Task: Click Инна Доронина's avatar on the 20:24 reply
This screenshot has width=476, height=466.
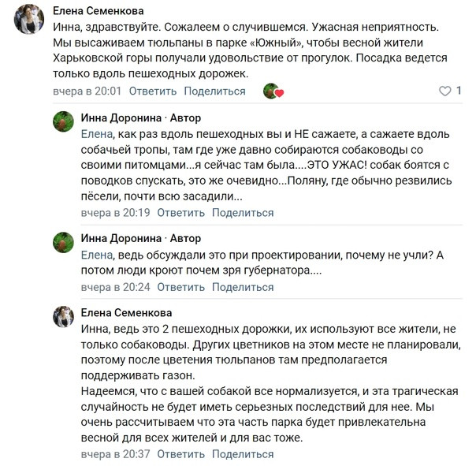Action: point(64,243)
